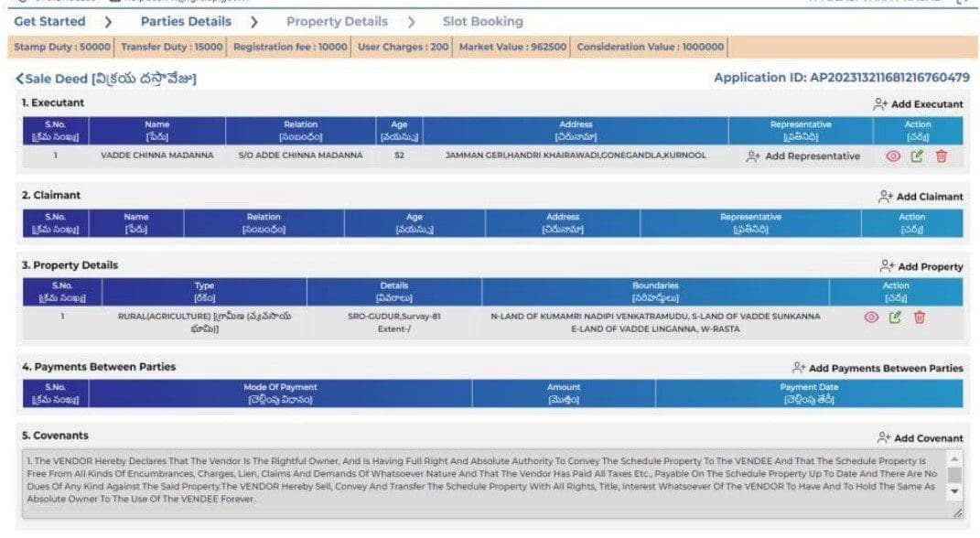Edit the executant row with pencil icon
980x538 pixels.
coord(917,156)
